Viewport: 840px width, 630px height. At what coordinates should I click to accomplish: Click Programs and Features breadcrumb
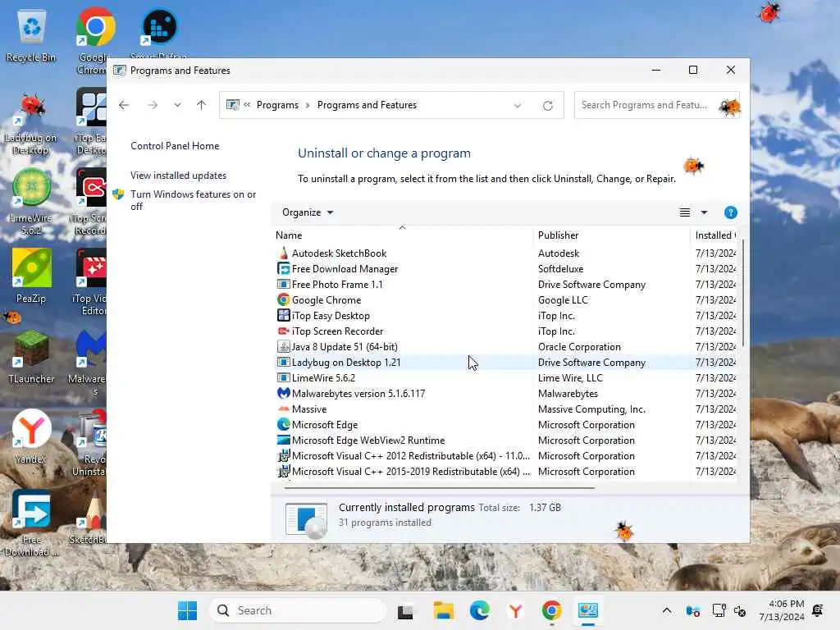pos(367,105)
